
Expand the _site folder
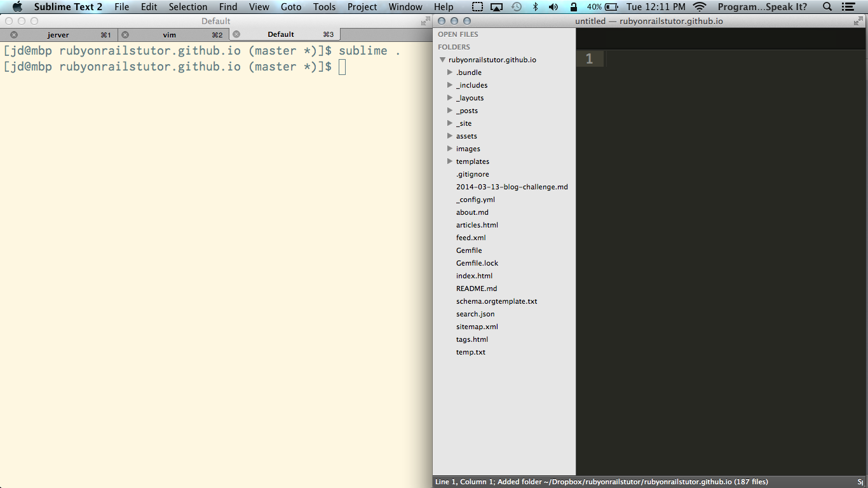(x=450, y=123)
